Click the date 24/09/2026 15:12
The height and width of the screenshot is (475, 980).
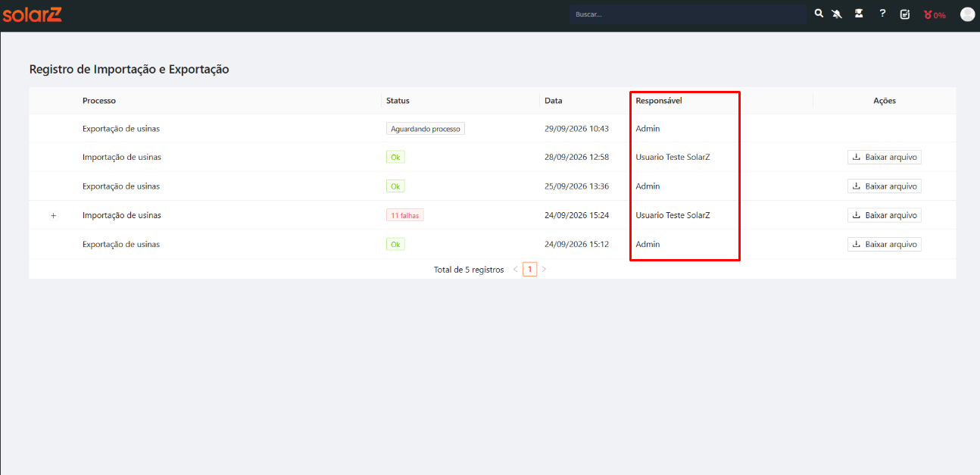(576, 245)
